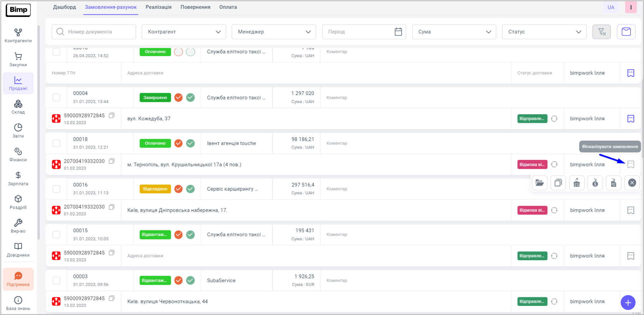Image resolution: width=644 pixels, height=315 pixels.
Task: Tick the checkbox for order 00016
Action: click(56, 189)
